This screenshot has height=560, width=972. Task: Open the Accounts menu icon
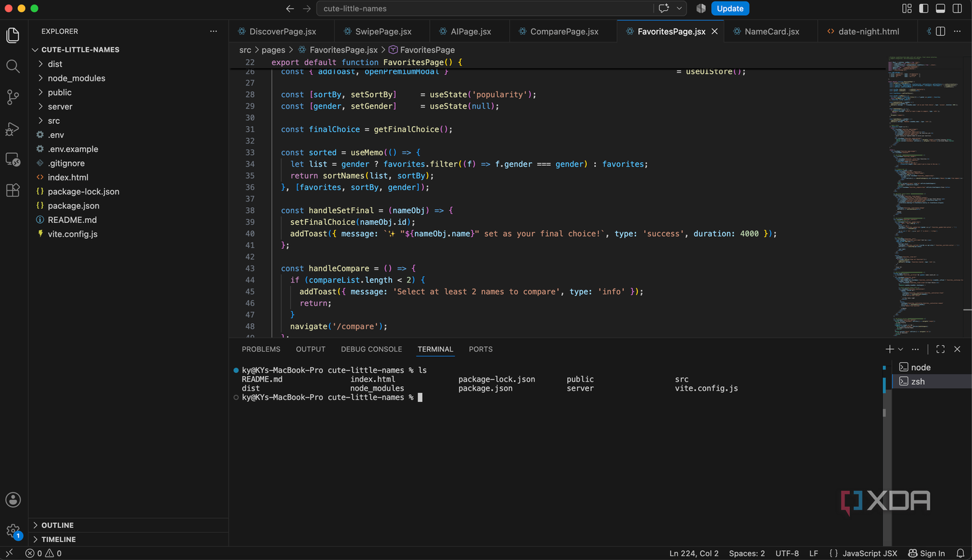[13, 500]
